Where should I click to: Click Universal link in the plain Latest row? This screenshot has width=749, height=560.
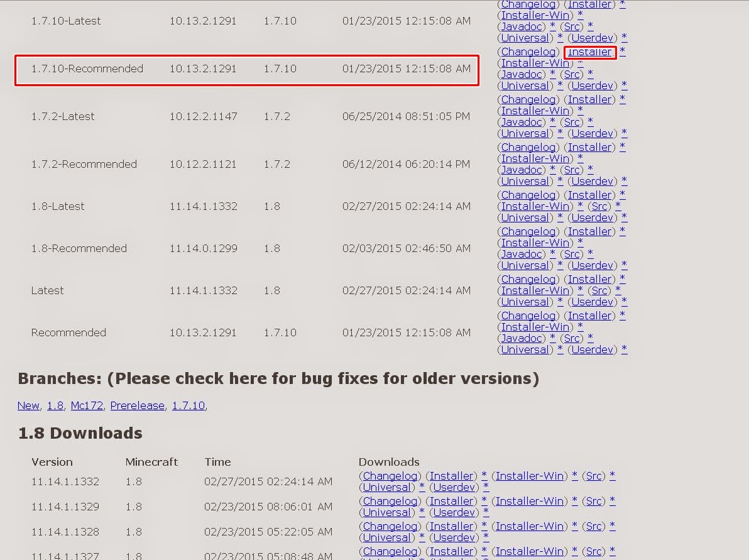525,302
